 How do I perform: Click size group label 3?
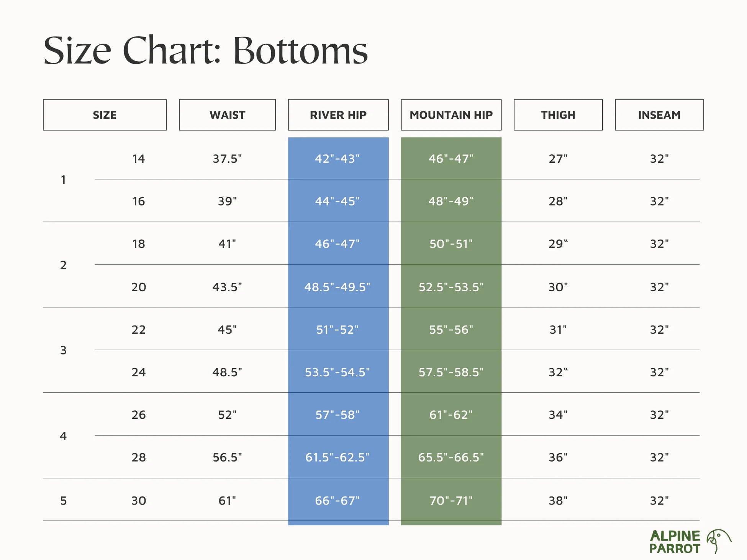[x=64, y=350]
